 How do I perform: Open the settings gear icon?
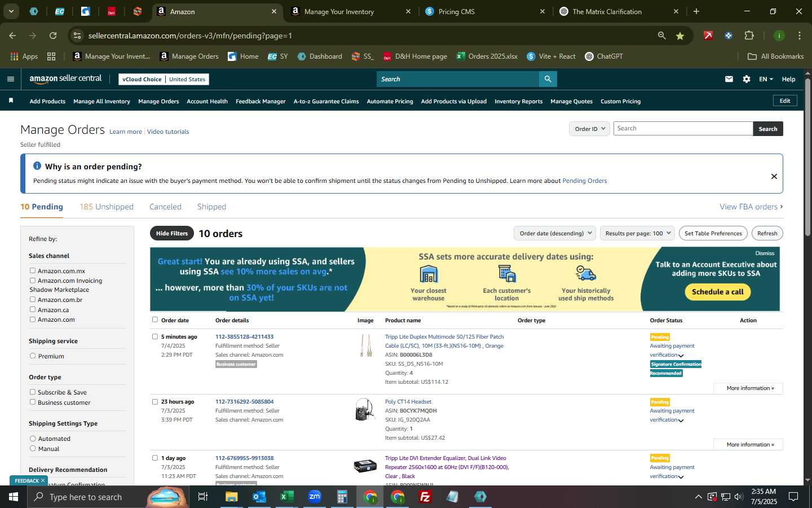(747, 79)
